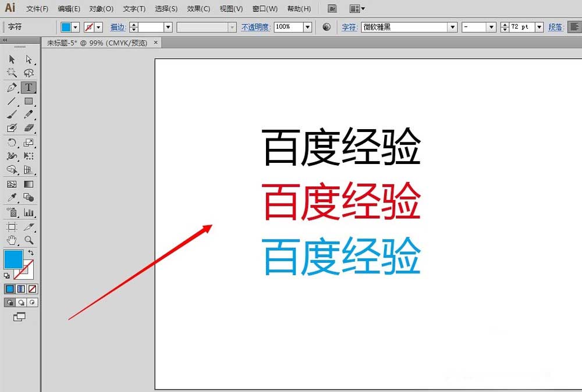Select the Blend tool
The image size is (582, 392).
click(29, 198)
